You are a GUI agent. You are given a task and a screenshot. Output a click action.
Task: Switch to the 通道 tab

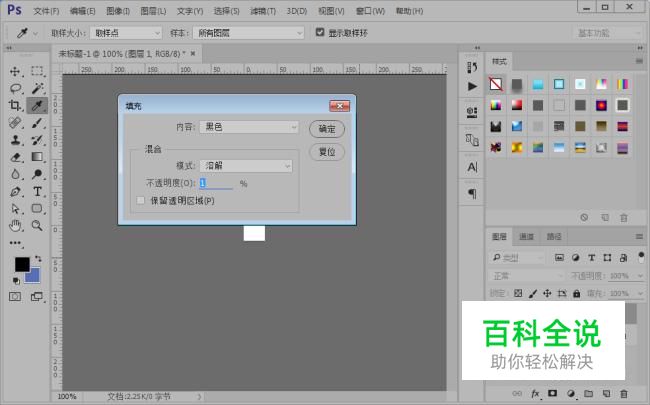point(526,237)
